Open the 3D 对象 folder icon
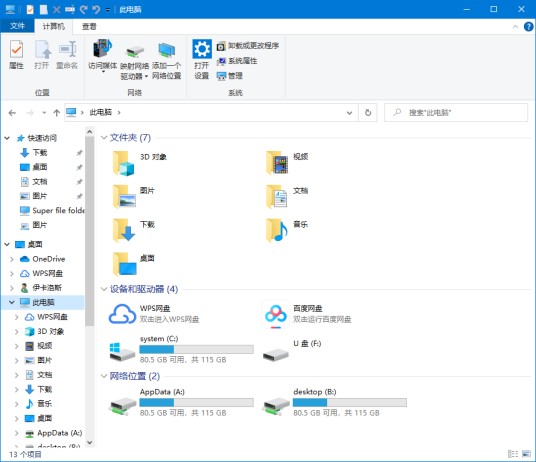536x462 pixels. pos(124,163)
